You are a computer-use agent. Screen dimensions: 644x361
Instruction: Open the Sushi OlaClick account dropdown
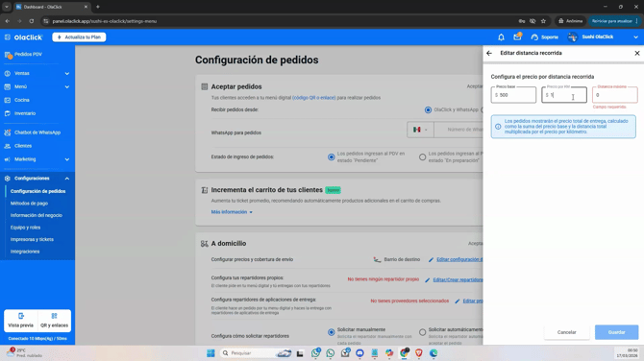(x=635, y=37)
